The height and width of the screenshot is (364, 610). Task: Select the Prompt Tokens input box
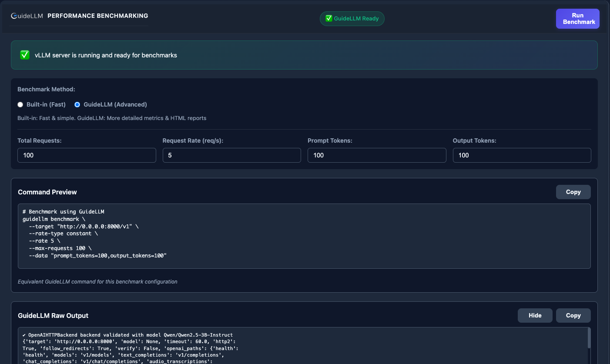[376, 155]
